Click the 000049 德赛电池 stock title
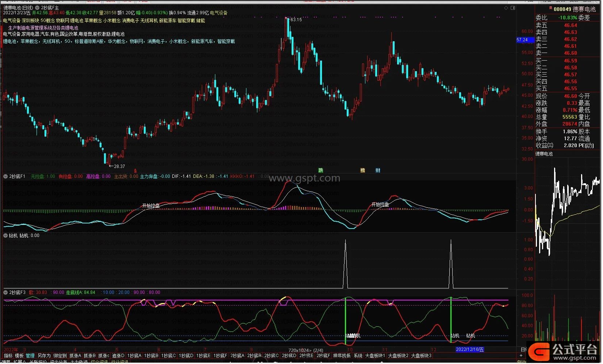The image size is (603, 364). [x=575, y=9]
